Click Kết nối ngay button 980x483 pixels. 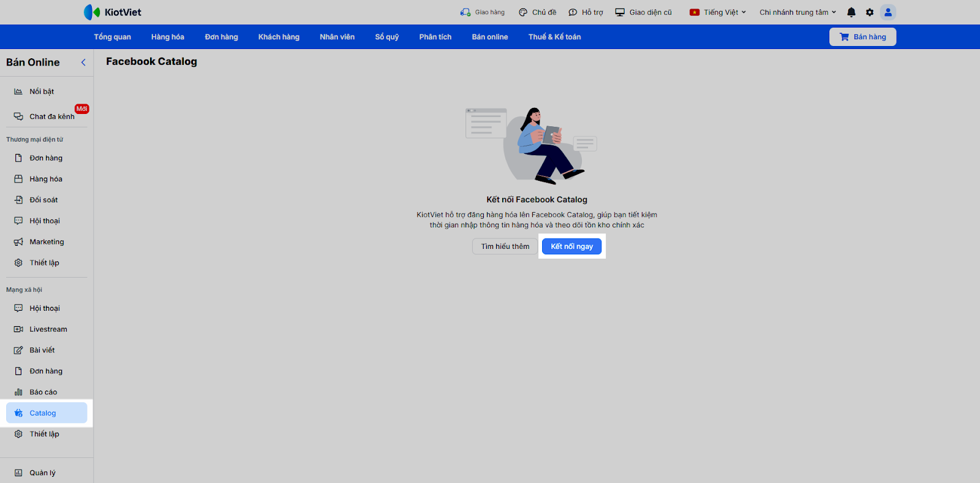(x=572, y=246)
